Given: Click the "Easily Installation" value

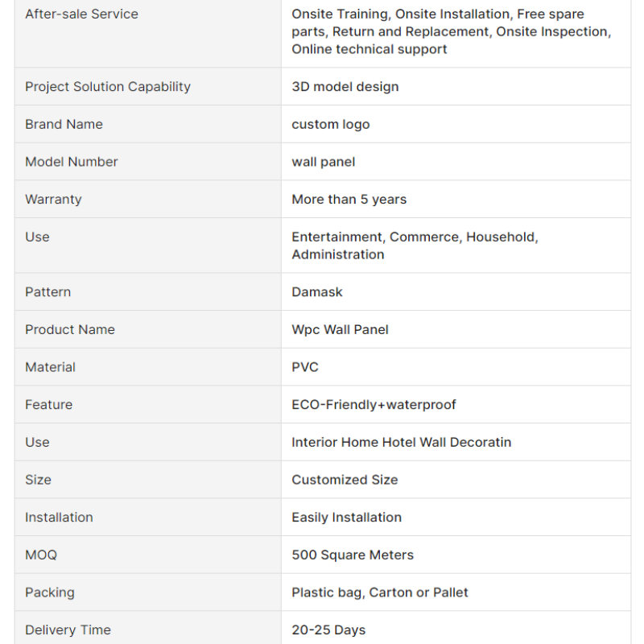Looking at the screenshot, I should coord(346,518).
